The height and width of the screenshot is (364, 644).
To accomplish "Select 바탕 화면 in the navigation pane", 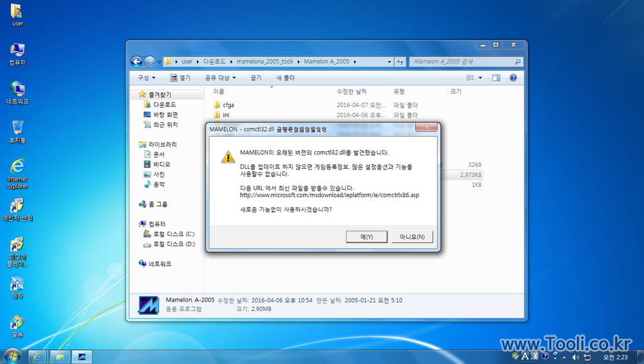I will 160,115.
